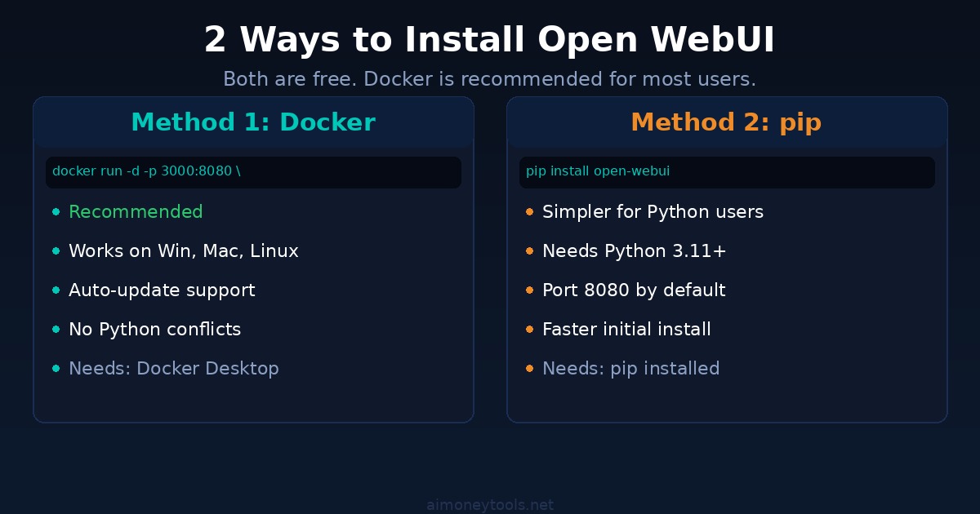This screenshot has height=514, width=980.
Task: Expand the Method 1: Docker card
Action: [253, 258]
